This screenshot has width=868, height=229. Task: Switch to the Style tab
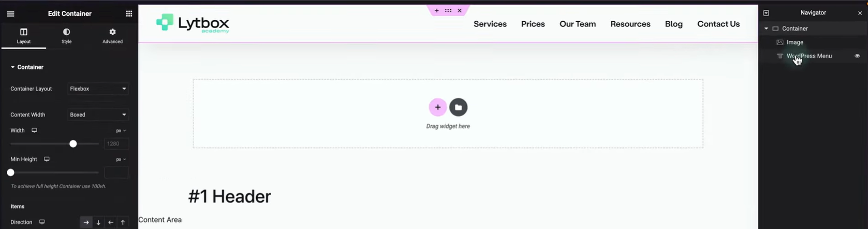pos(66,36)
